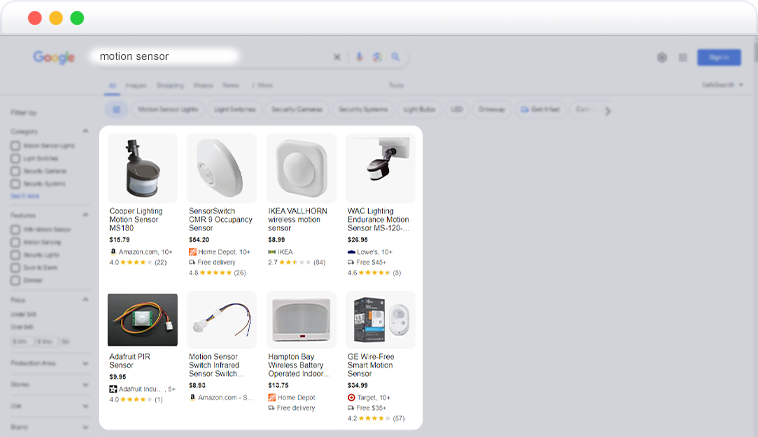Click See 5 more categories link
Viewport: 758px width, 437px height.
click(x=25, y=196)
